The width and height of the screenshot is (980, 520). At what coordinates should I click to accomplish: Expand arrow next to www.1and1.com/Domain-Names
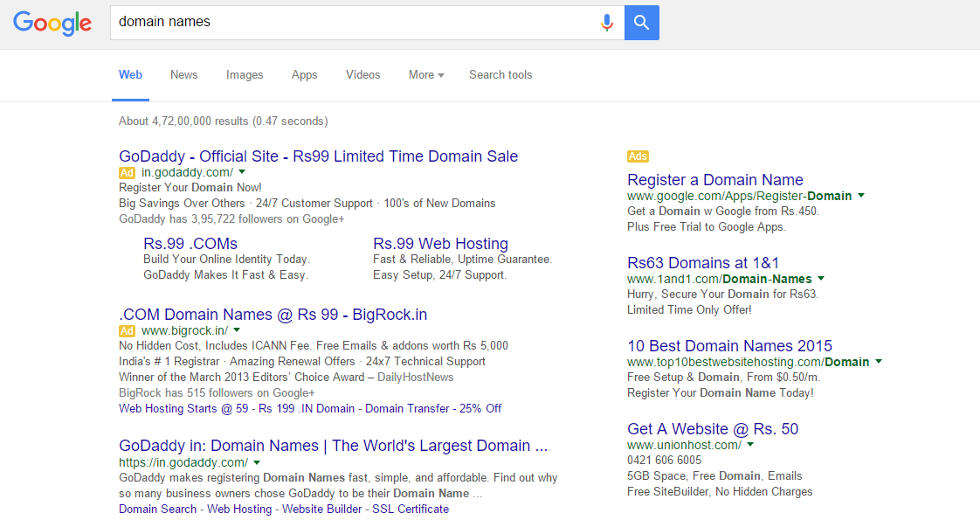[x=821, y=279]
